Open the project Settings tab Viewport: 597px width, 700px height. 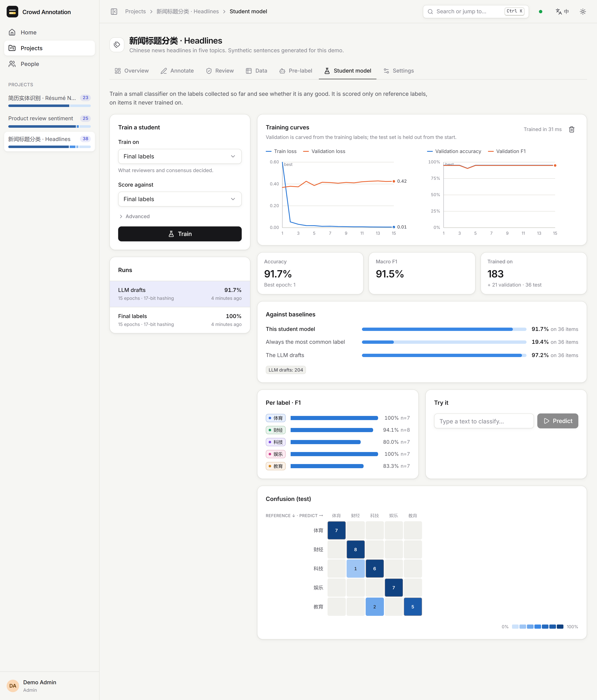pos(399,71)
